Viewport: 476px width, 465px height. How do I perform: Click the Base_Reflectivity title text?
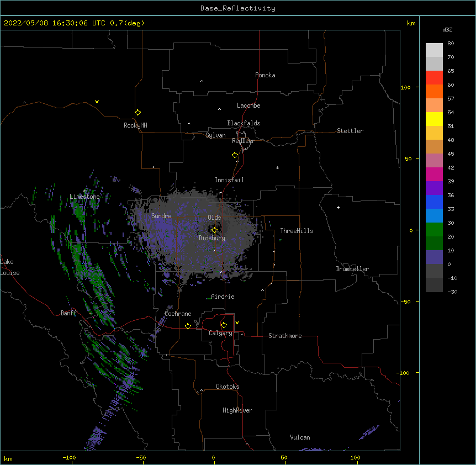[x=238, y=8]
